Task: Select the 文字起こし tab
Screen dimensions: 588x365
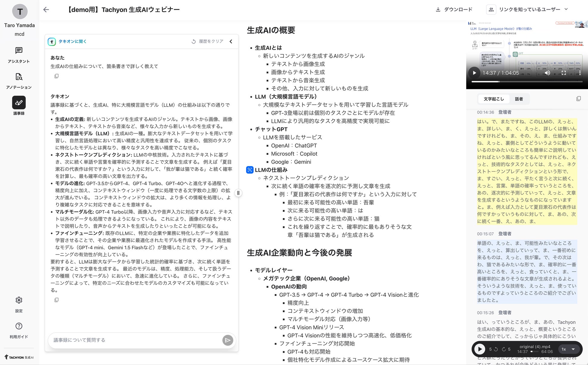Action: [x=494, y=99]
